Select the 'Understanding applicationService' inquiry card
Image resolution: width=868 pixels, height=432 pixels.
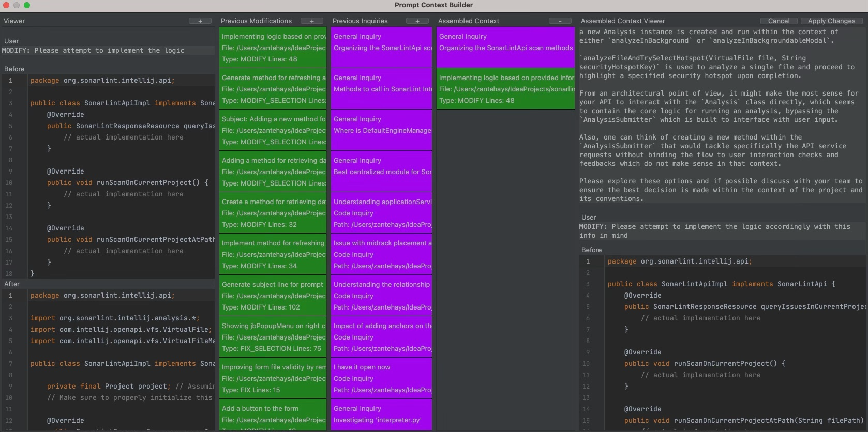coord(382,213)
